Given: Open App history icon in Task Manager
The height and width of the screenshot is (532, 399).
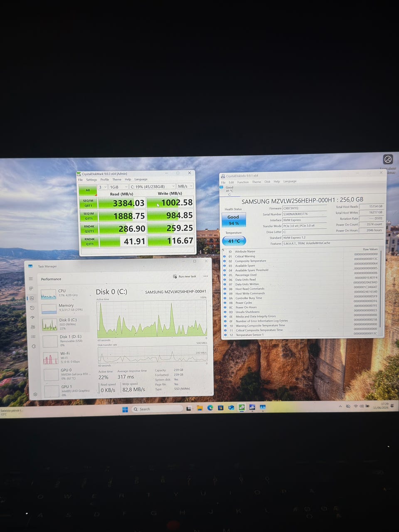Looking at the screenshot, I should pos(32,308).
